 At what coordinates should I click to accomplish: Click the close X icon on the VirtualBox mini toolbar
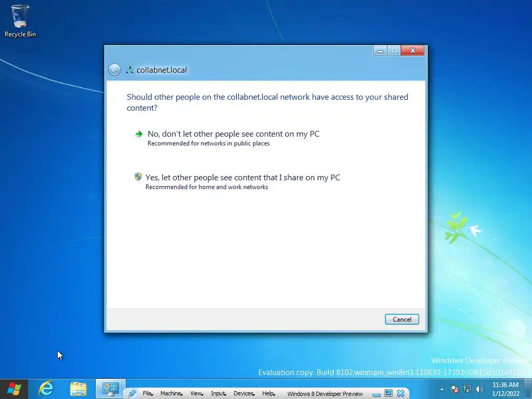click(x=401, y=394)
